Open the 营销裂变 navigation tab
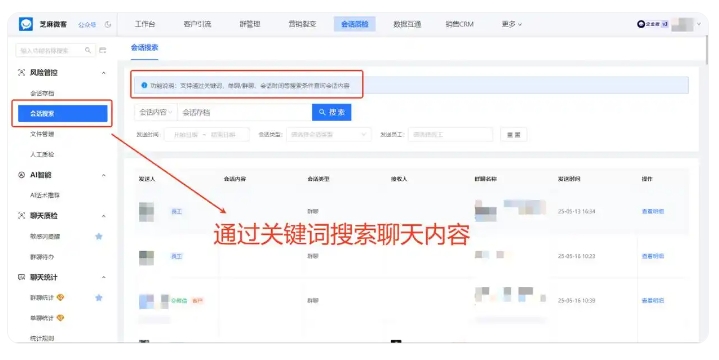 pos(302,24)
